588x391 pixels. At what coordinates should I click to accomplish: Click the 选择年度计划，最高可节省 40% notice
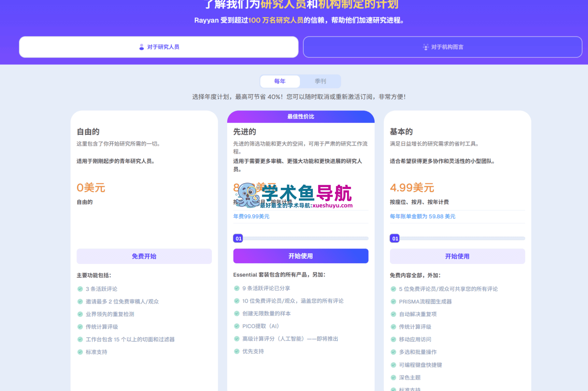(x=299, y=97)
